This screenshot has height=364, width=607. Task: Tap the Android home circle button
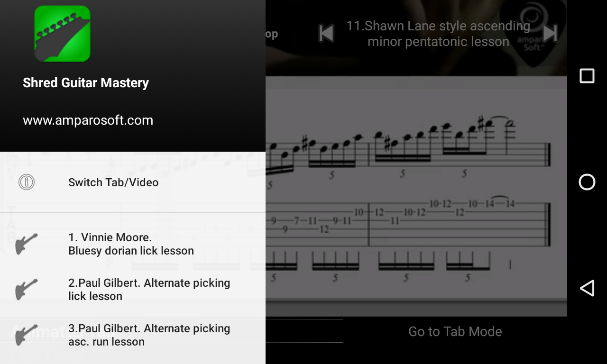(587, 182)
